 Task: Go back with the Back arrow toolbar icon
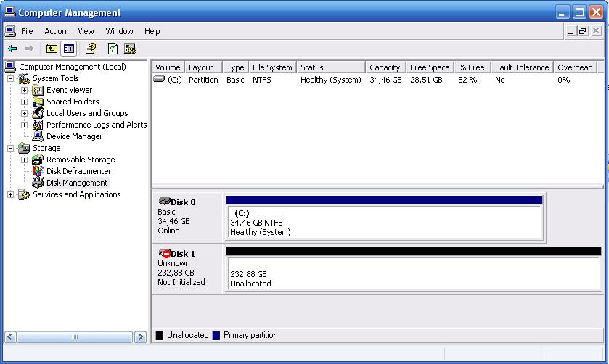pos(12,49)
